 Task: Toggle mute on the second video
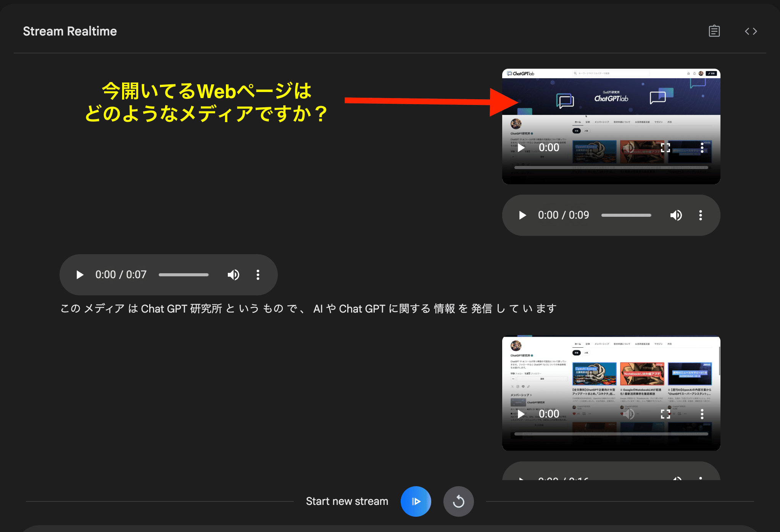coord(629,414)
